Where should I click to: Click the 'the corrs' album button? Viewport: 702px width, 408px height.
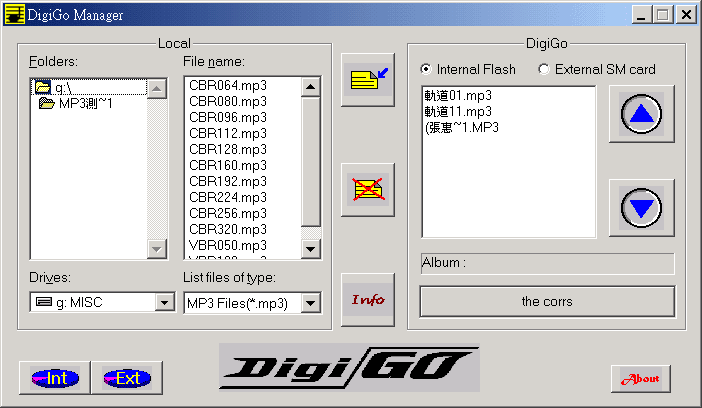[x=547, y=301]
